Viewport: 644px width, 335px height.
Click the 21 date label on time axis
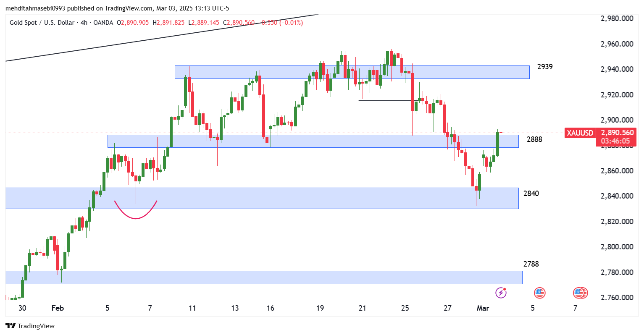pos(363,308)
